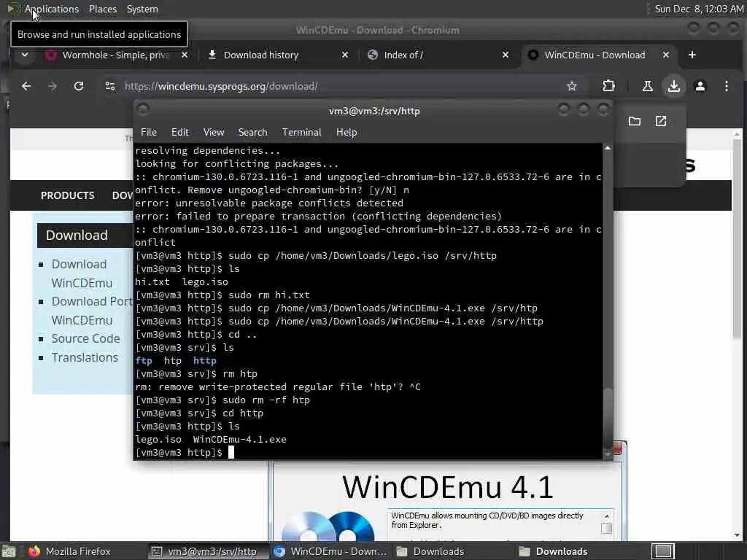Reload the current page
This screenshot has width=747, height=560.
coord(79,86)
